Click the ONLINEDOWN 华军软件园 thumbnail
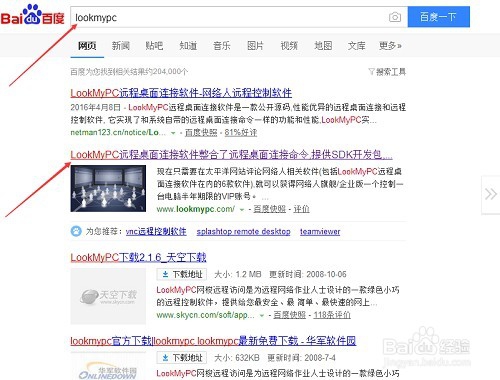 pos(108,367)
